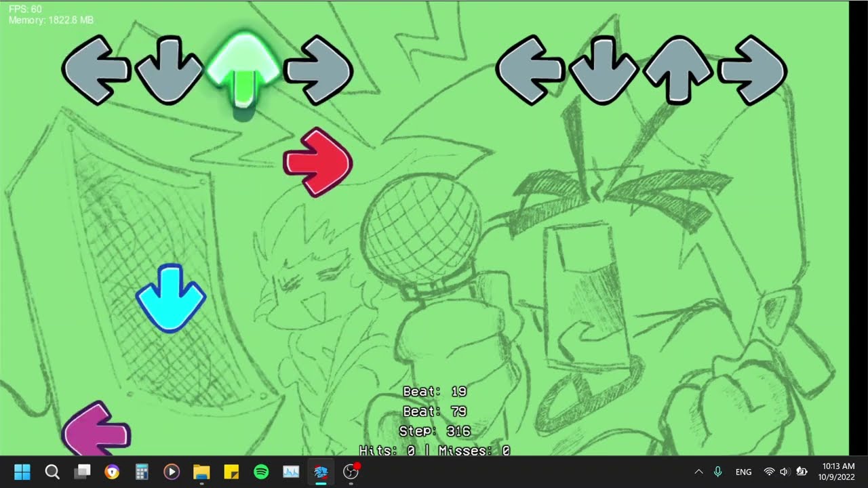This screenshot has width=868, height=488.
Task: Expand the hidden system tray icons
Action: (699, 472)
